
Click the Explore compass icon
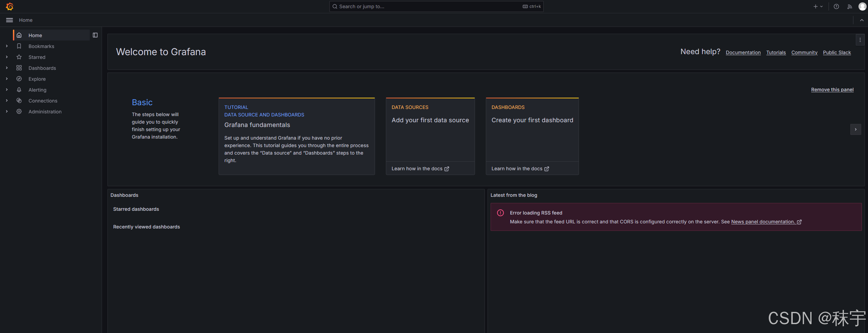(19, 79)
